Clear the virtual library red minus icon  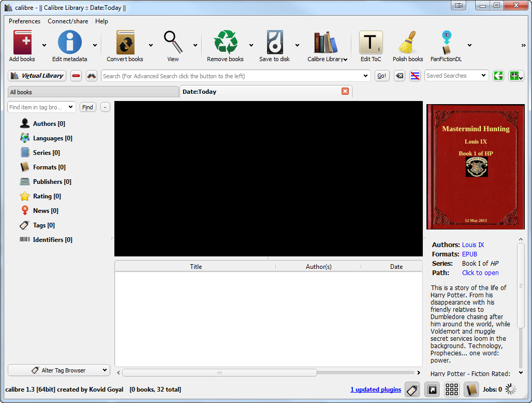tap(76, 76)
